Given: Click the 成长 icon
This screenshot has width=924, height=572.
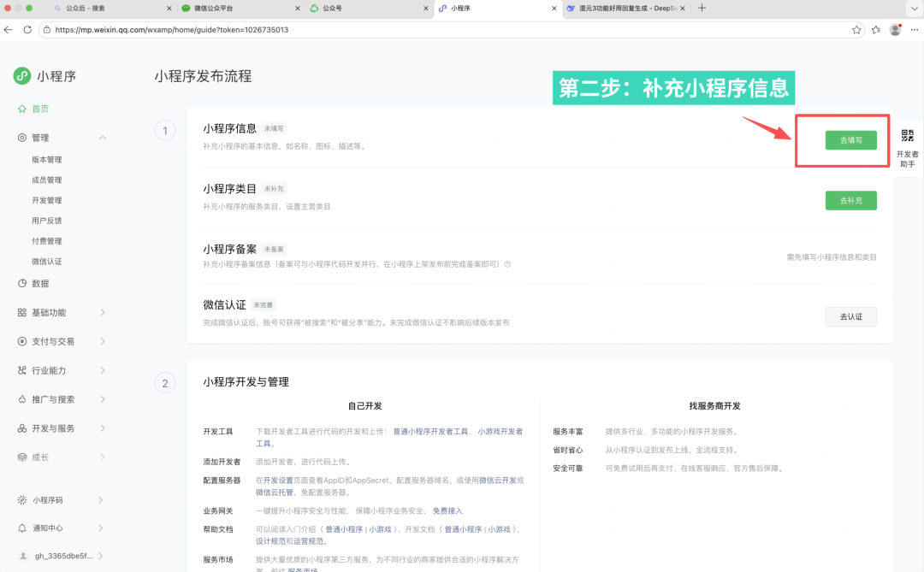Looking at the screenshot, I should pyautogui.click(x=21, y=457).
